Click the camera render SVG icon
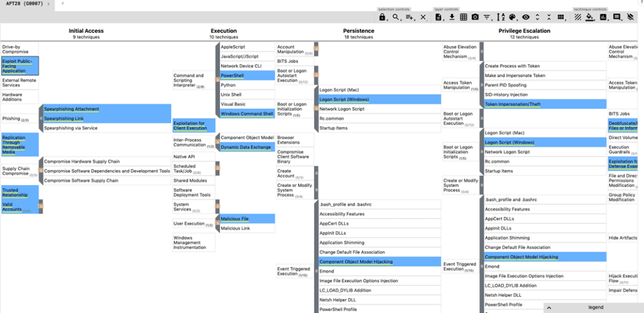 coord(475,17)
